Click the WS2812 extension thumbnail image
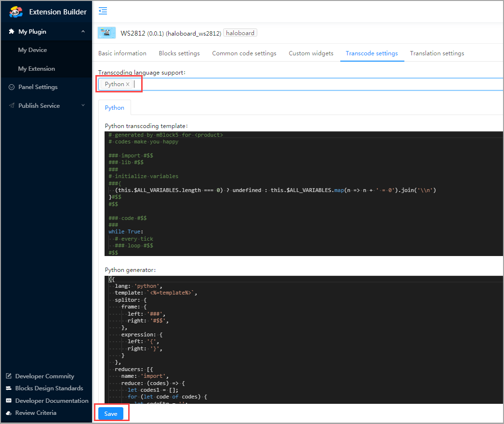The height and width of the screenshot is (424, 504). pyautogui.click(x=106, y=33)
